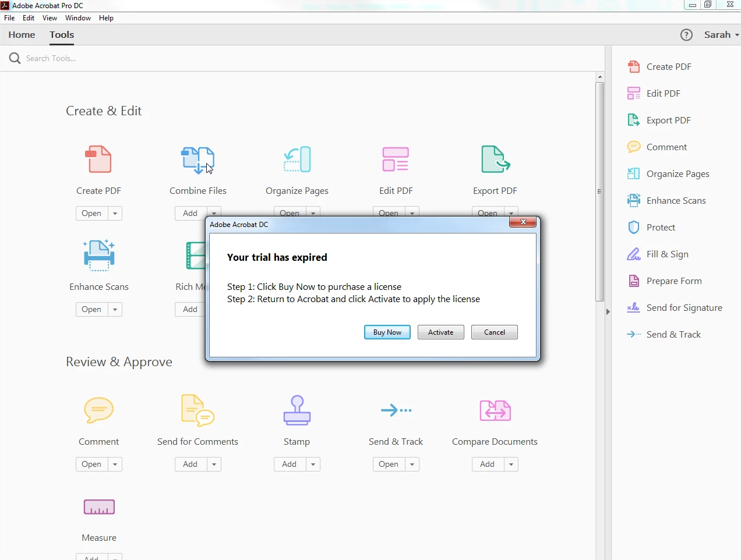
Task: Expand the dropdown arrow next to Comment Open
Action: pos(115,465)
